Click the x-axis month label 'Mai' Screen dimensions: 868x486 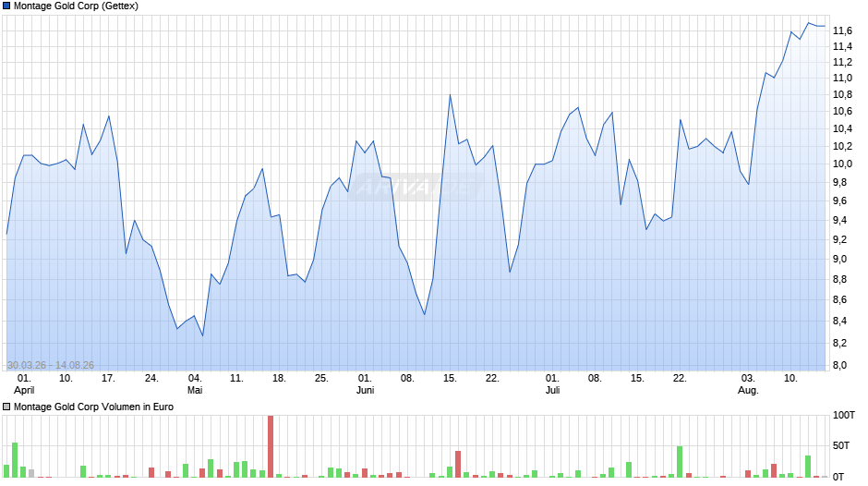[195, 390]
